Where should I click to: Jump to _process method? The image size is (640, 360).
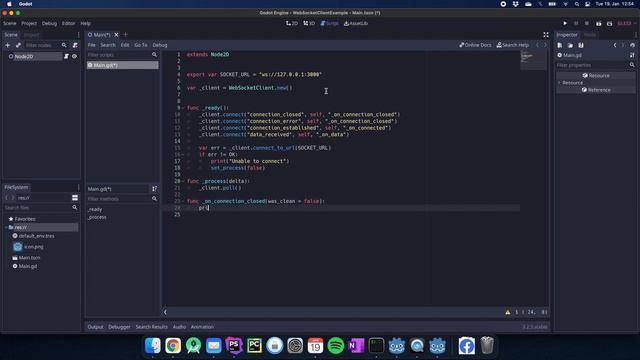97,217
